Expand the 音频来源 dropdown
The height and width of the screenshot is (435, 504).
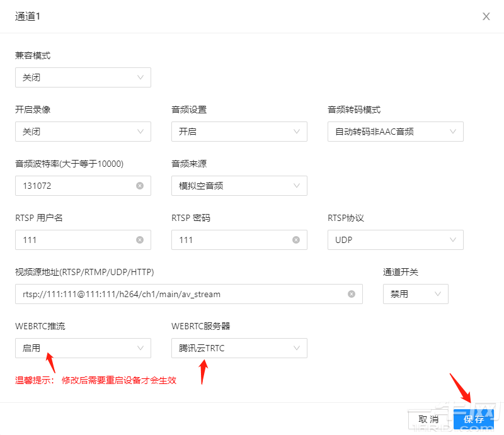pyautogui.click(x=239, y=186)
